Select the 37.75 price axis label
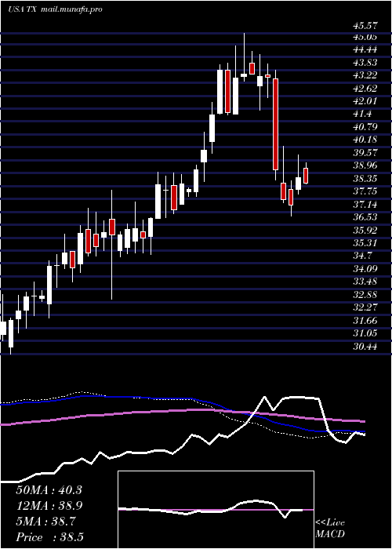The image size is (392, 549). pos(365,191)
